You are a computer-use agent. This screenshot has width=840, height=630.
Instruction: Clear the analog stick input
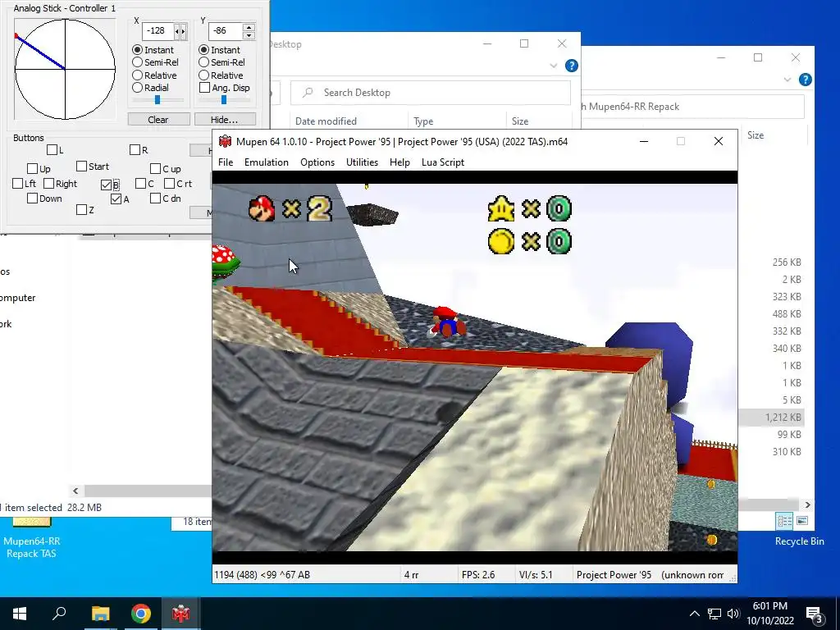[158, 120]
